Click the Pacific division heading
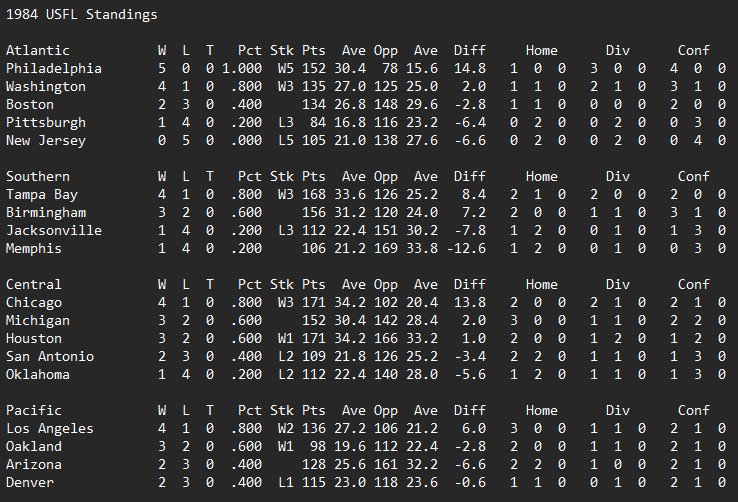This screenshot has height=502, width=738. point(34,411)
